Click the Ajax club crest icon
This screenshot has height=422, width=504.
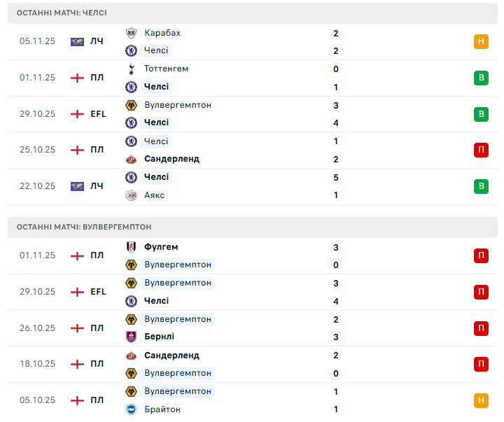131,195
